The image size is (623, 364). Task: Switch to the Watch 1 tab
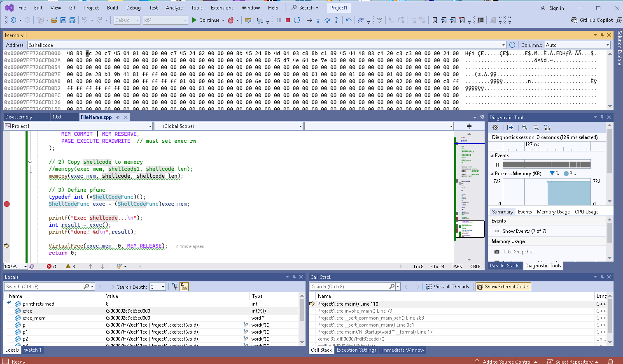(x=33, y=350)
